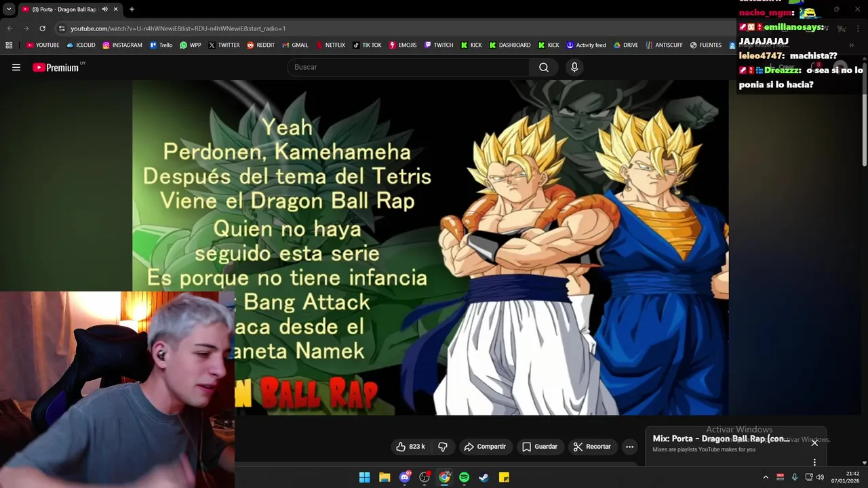Go forward in browser history
This screenshot has height=488, width=868.
26,28
